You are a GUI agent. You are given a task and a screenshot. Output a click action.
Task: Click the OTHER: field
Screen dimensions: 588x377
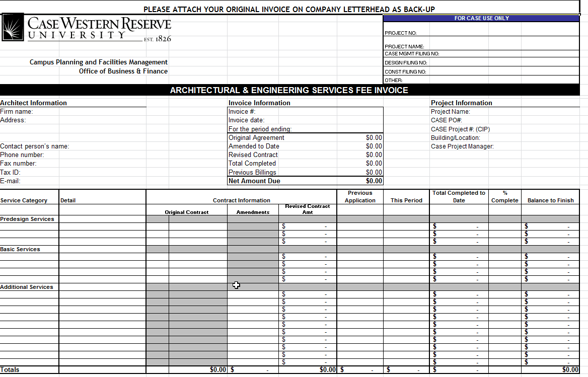tap(481, 80)
